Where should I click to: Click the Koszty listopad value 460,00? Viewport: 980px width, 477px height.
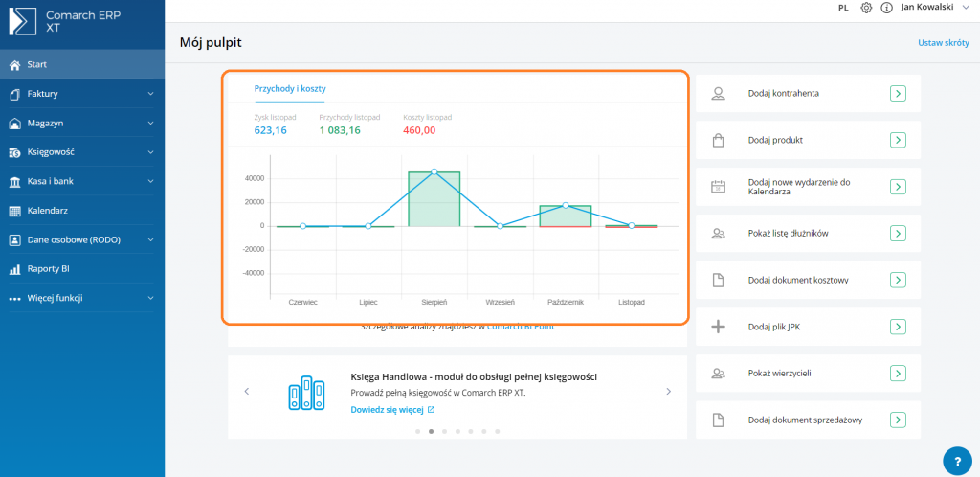pos(419,130)
